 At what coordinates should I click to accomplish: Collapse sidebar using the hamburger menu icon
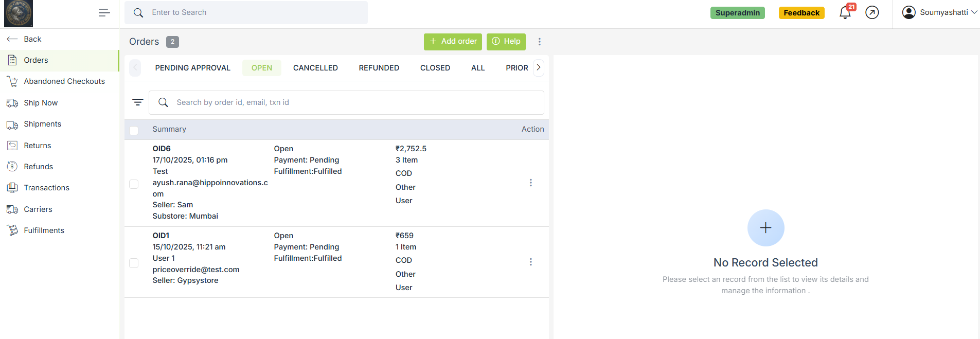tap(104, 13)
